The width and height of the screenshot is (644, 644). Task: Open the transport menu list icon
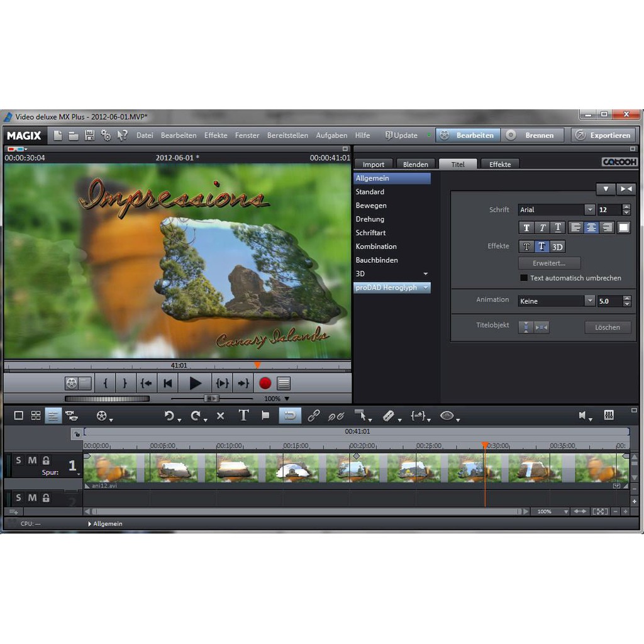[284, 383]
